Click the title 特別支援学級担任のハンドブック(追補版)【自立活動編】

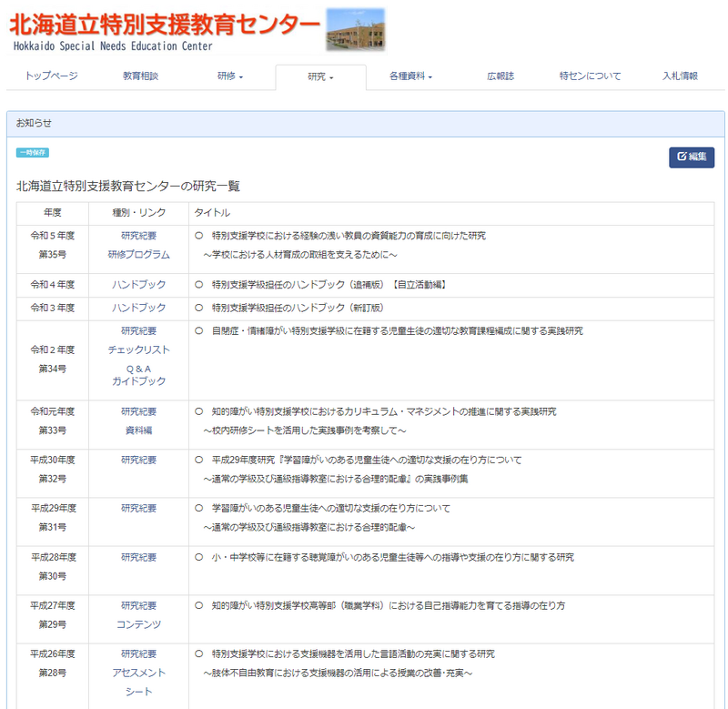329,285
